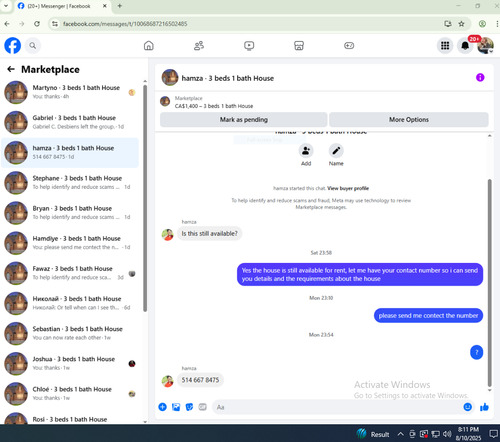
Task: Click the Add people icon
Action: (306, 151)
